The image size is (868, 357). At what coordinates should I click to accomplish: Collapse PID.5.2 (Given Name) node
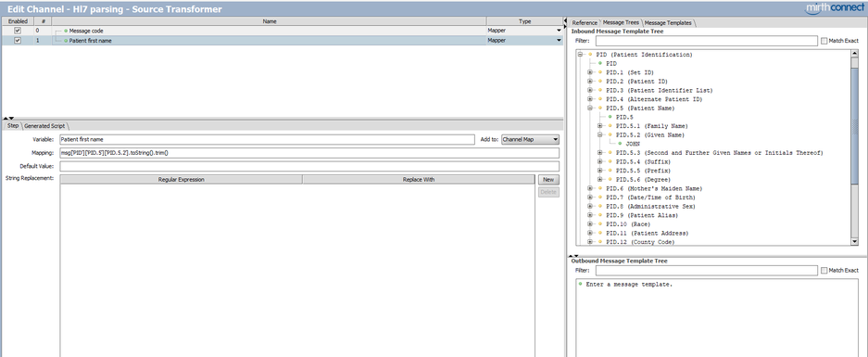coord(600,134)
